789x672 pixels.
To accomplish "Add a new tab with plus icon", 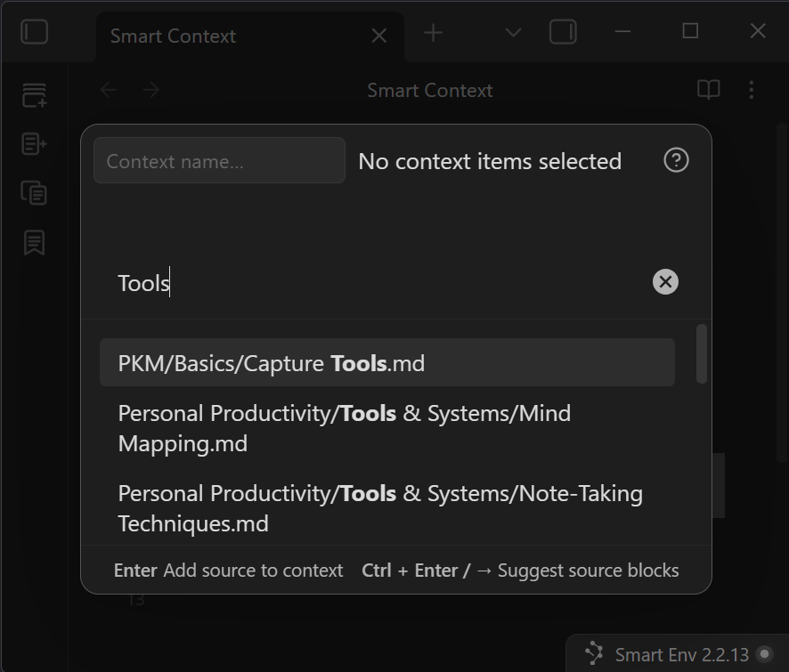I will pyautogui.click(x=433, y=33).
